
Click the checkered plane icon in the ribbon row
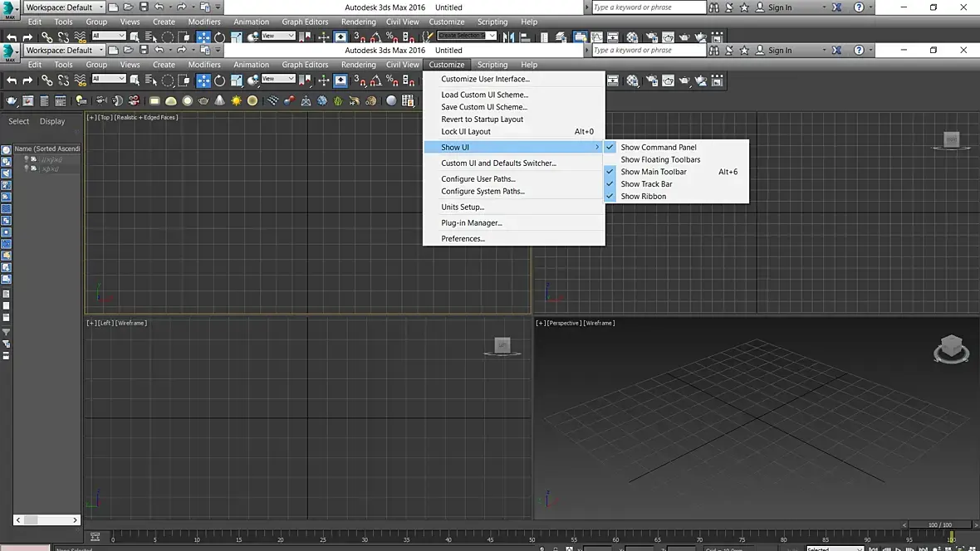click(273, 101)
